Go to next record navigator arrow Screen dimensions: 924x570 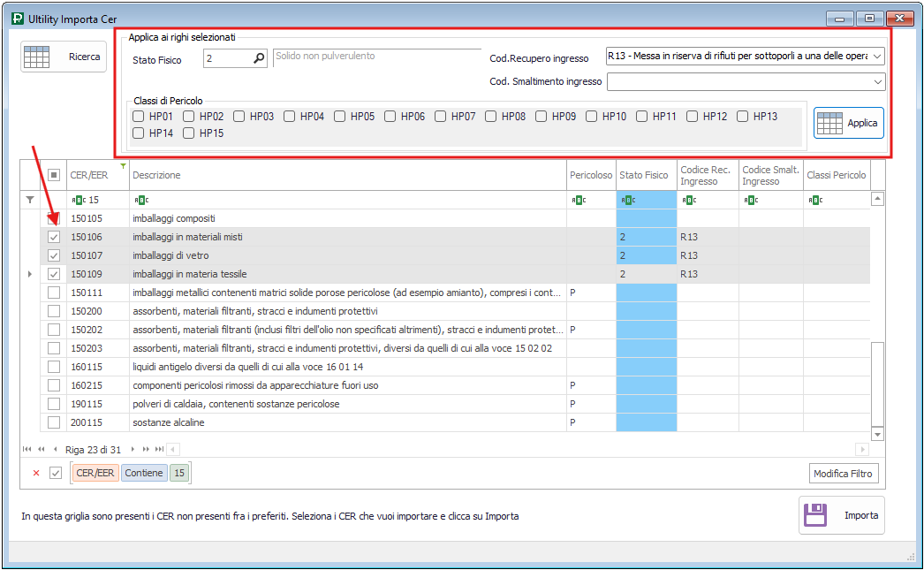[134, 450]
